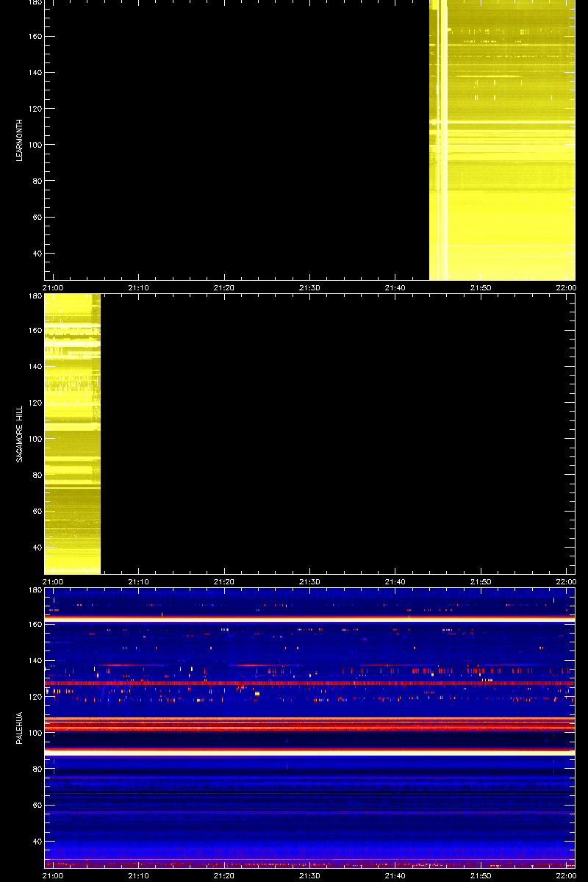Click 21:20 time label under Palehua plot
This screenshot has height=882, width=588.
[224, 875]
